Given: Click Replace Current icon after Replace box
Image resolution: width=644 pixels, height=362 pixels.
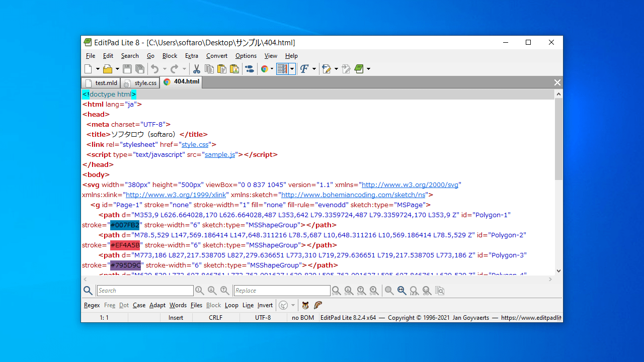Looking at the screenshot, I should pyautogui.click(x=336, y=291).
